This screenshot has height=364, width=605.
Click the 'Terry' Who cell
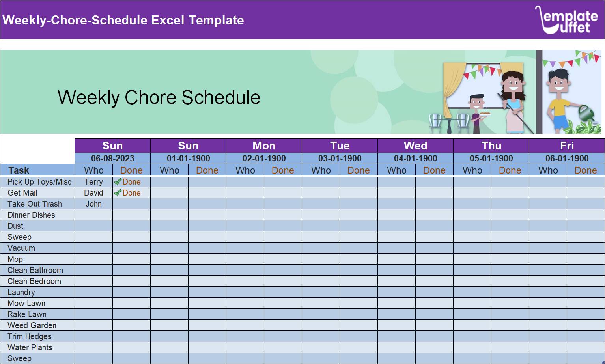point(93,182)
